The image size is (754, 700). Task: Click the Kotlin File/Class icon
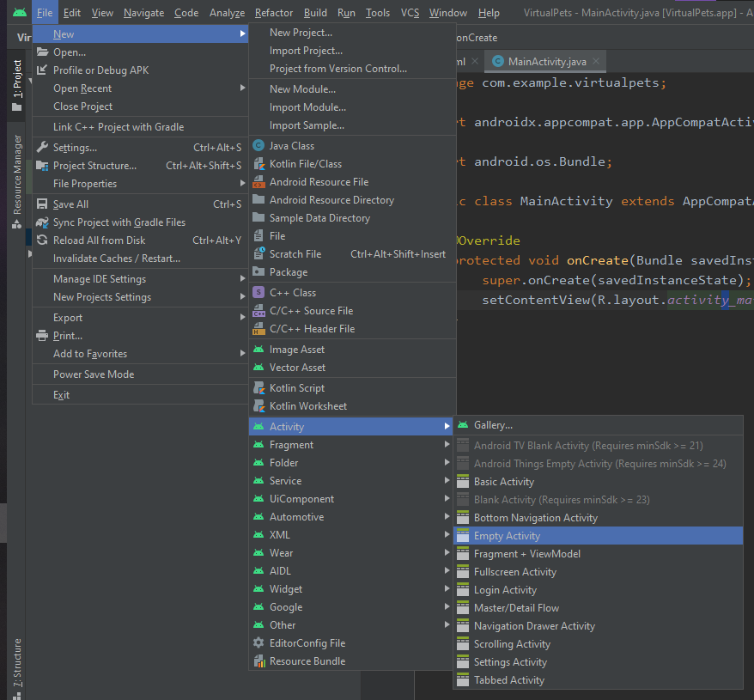click(258, 164)
